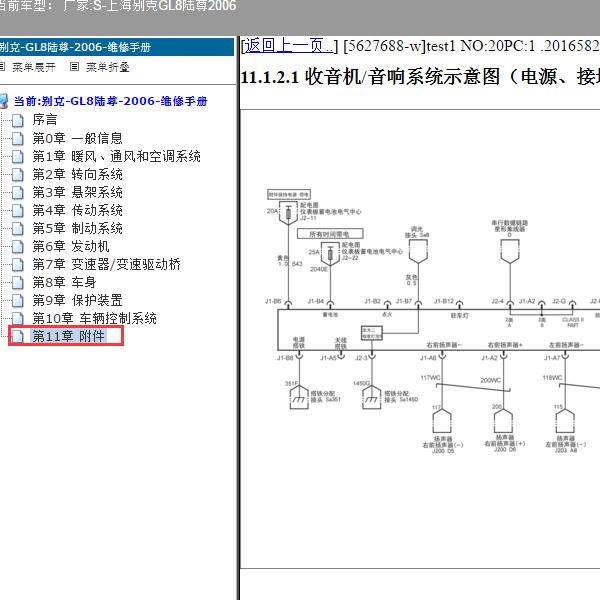Screen dimensions: 600x600
Task: Select 第11章 附件 chapter
Action: [68, 336]
